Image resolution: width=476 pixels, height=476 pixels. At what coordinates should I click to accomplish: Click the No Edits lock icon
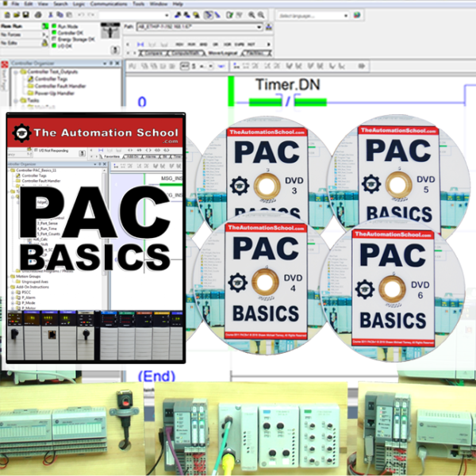click(45, 43)
